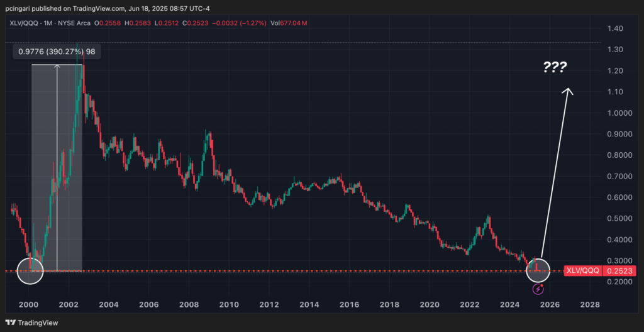Click the 1M interval label in the legend
Image resolution: width=644 pixels, height=332 pixels.
tap(48, 23)
